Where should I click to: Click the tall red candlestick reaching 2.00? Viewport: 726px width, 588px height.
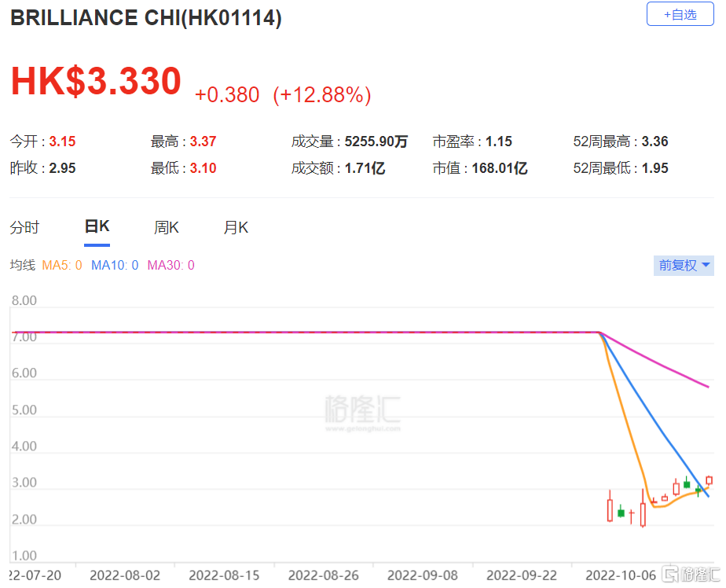coord(643,509)
